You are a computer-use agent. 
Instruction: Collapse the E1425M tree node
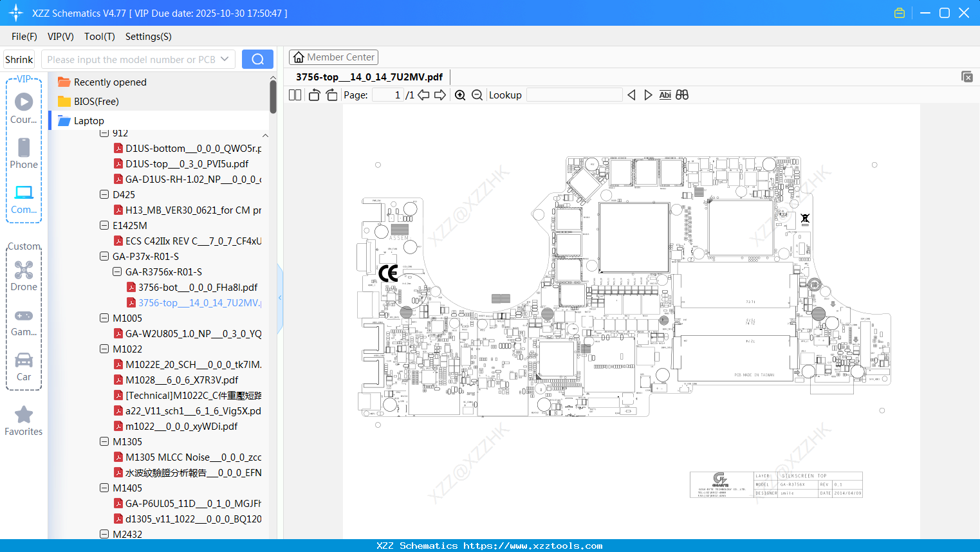click(x=104, y=225)
